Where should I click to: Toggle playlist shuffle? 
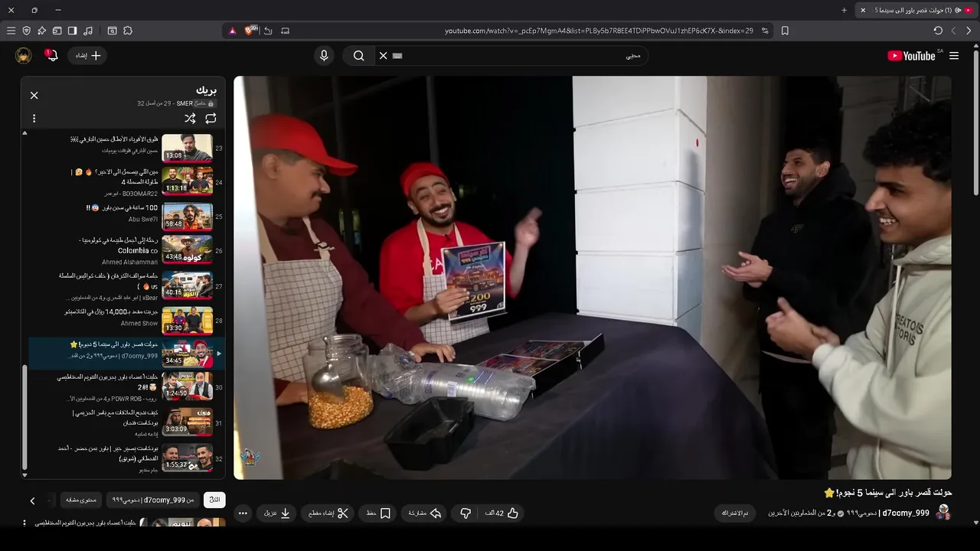(190, 119)
